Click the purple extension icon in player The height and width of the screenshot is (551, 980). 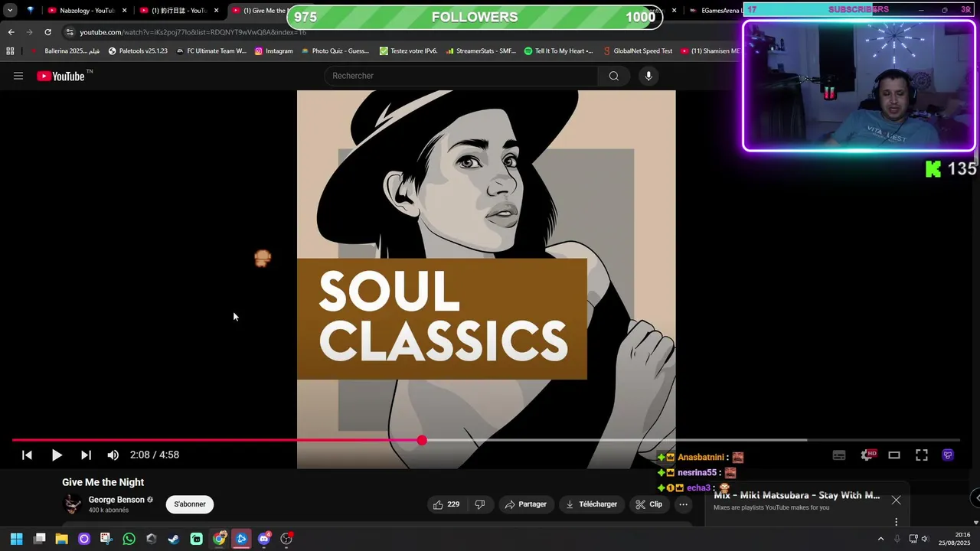tap(948, 455)
